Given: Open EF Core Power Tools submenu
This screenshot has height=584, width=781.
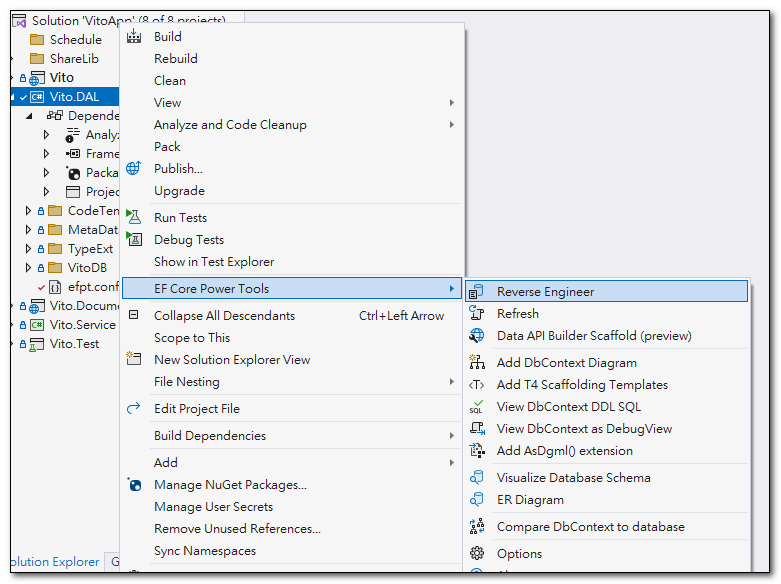Looking at the screenshot, I should 292,289.
